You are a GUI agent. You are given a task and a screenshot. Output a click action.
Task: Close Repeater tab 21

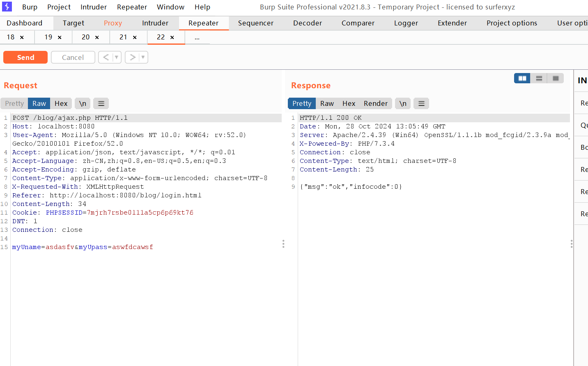click(135, 37)
